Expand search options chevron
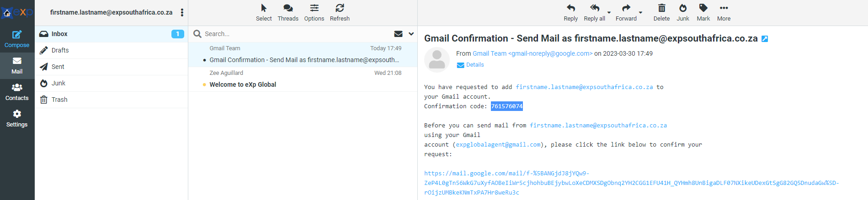868x200 pixels. 411,34
